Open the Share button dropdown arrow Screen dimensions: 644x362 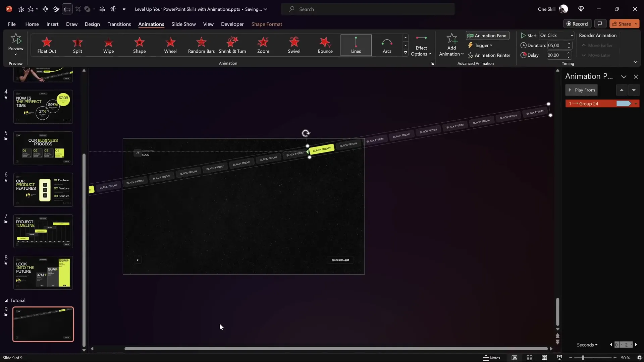[x=636, y=24]
